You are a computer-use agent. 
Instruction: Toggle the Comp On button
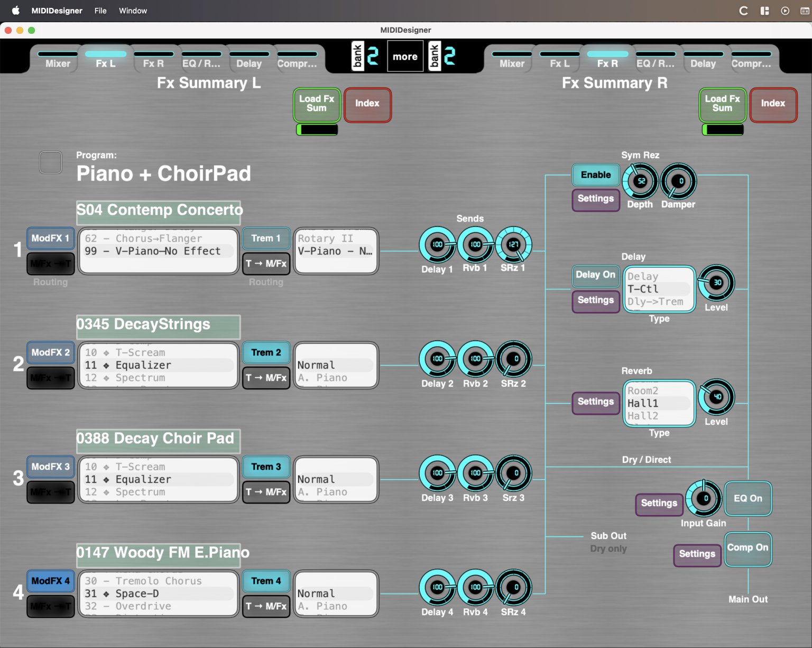click(x=748, y=549)
